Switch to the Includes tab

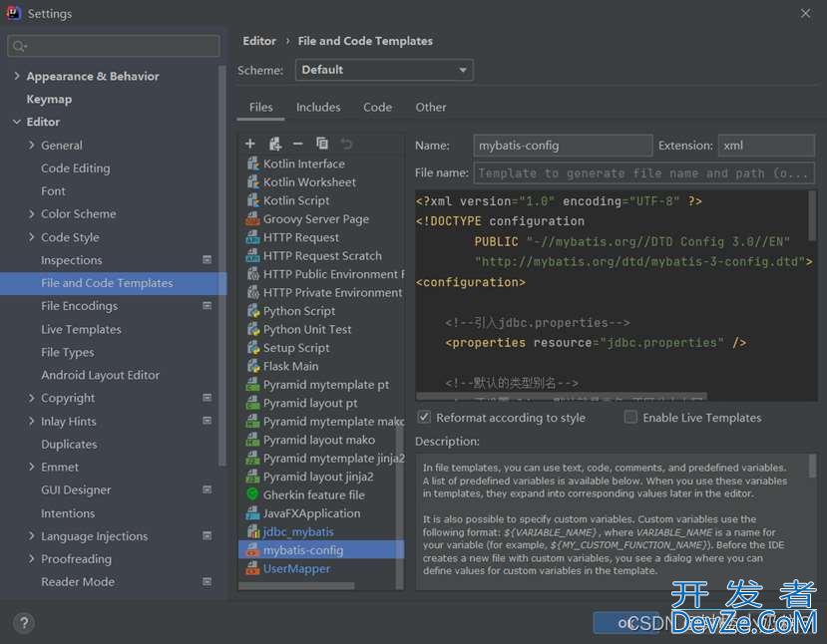point(318,107)
